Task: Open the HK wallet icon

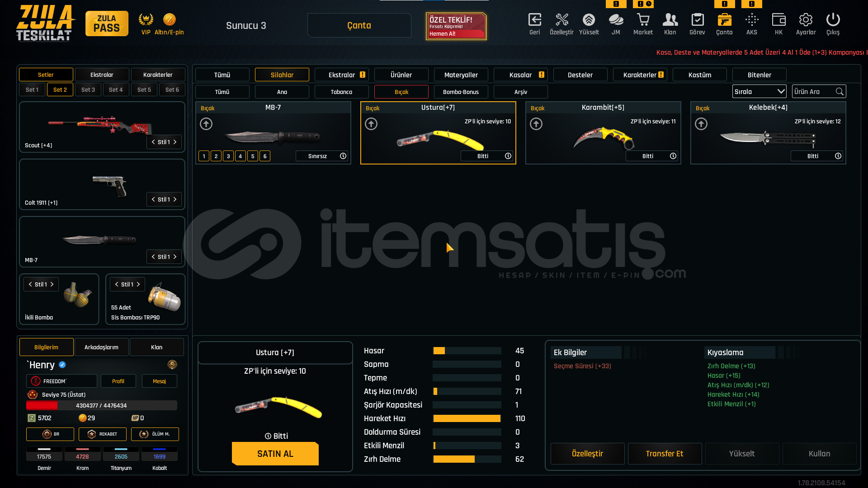Action: pyautogui.click(x=778, y=20)
